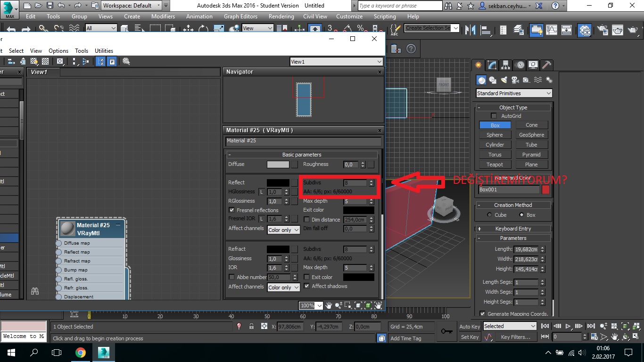Click the Set Keys large key icon
The width and height of the screenshot is (644, 362).
[x=447, y=331]
